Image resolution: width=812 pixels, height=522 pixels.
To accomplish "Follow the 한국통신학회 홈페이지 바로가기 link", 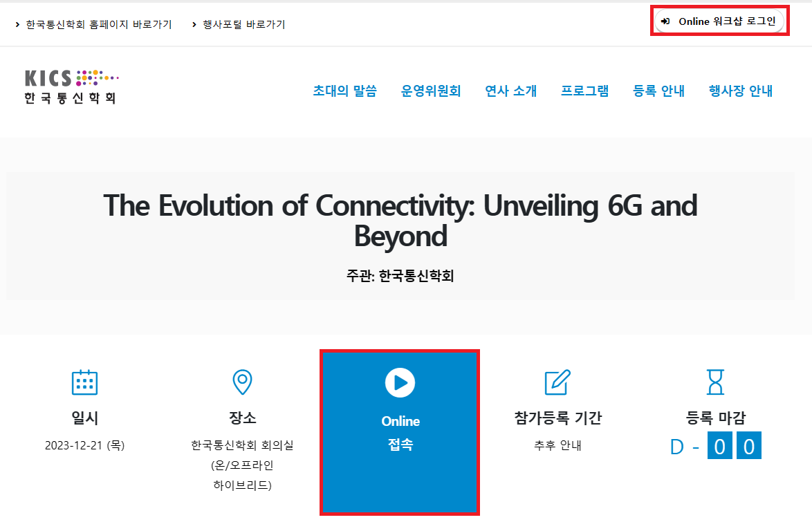I will click(x=98, y=25).
